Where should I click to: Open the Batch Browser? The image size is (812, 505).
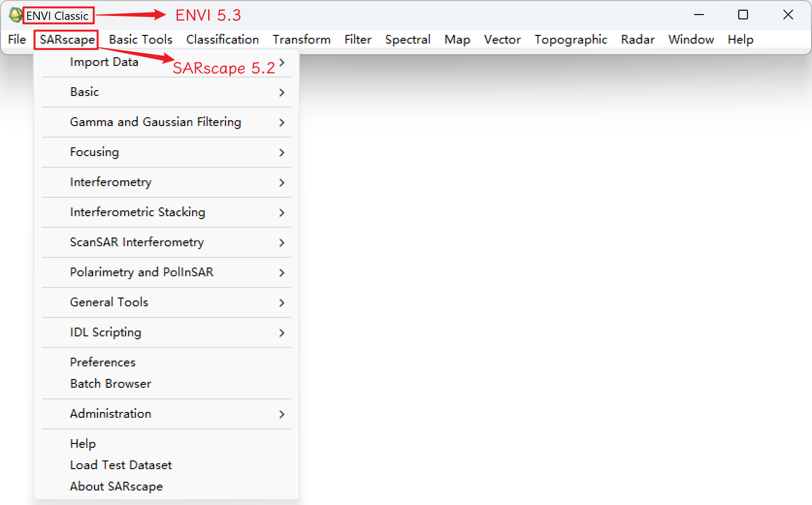pos(166,384)
